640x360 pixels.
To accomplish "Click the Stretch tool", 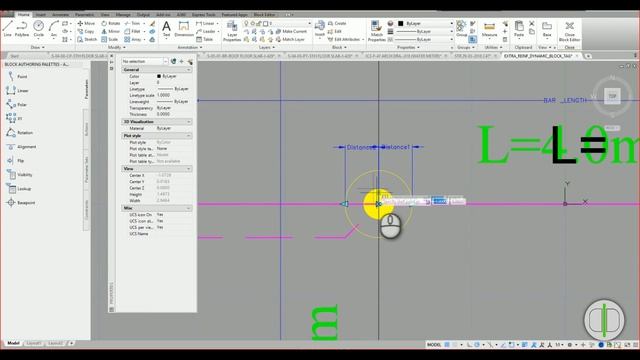I will [87, 39].
